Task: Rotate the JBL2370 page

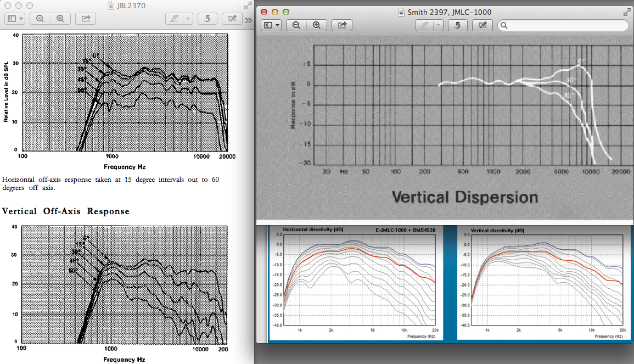Action: [207, 19]
